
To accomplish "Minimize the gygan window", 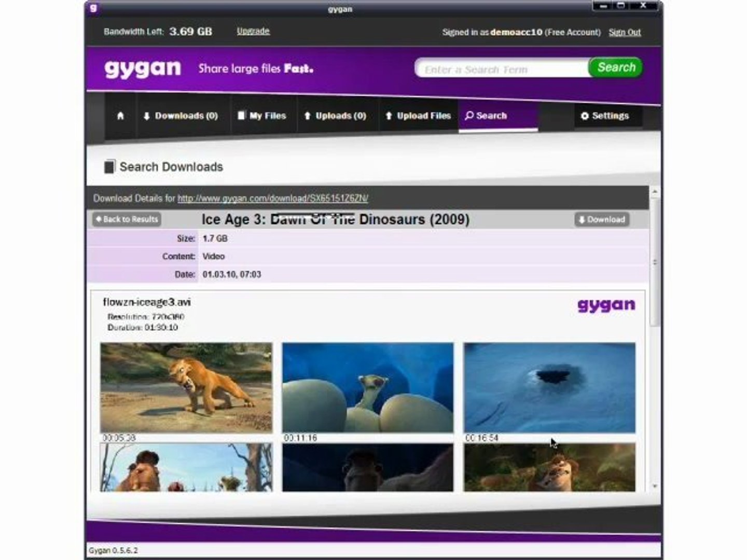I will [x=603, y=6].
